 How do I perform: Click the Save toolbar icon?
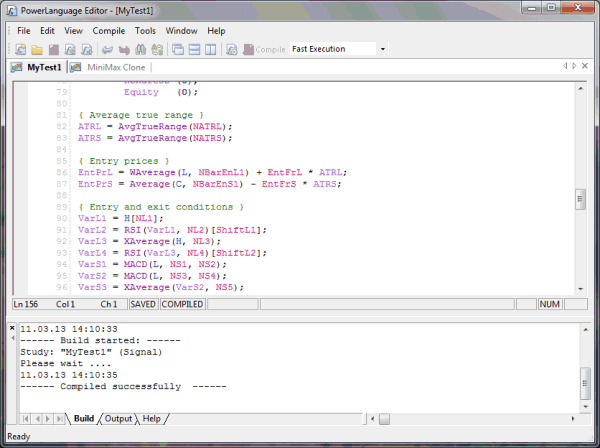pyautogui.click(x=54, y=49)
